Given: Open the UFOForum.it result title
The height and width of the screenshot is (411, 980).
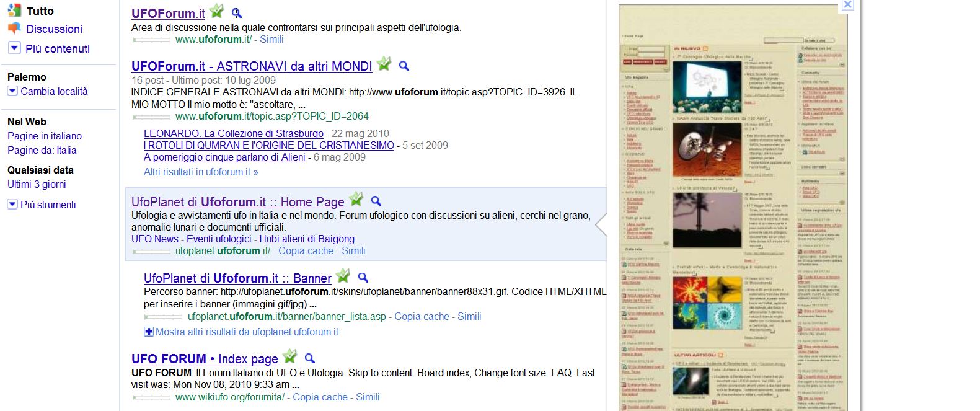Looking at the screenshot, I should (x=168, y=13).
